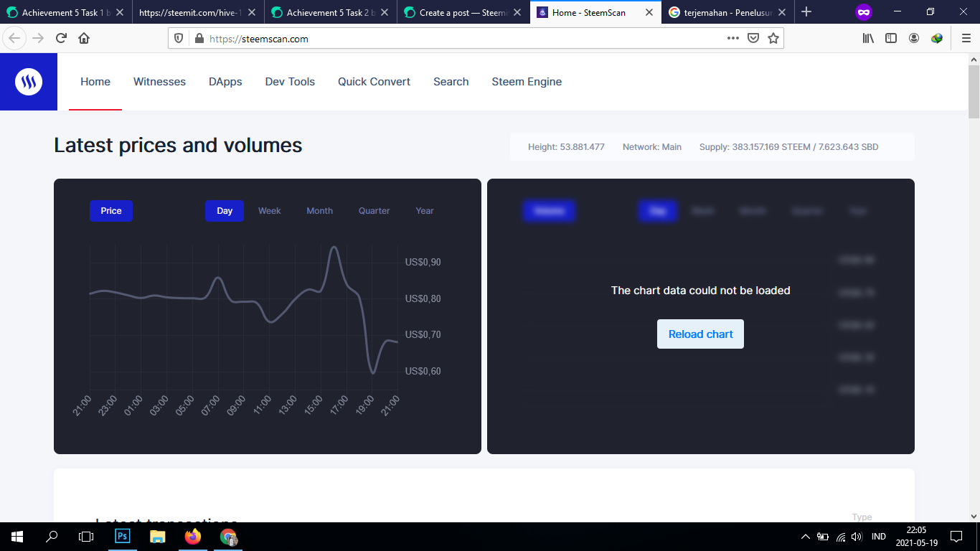Viewport: 980px width, 551px height.
Task: Open Dev Tools in the navigation
Action: [290, 82]
